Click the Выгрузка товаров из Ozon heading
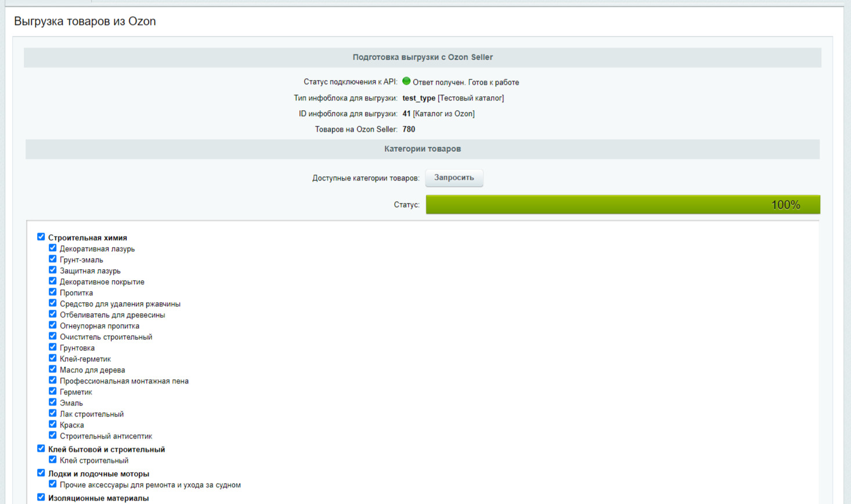The width and height of the screenshot is (851, 504). coord(85,21)
